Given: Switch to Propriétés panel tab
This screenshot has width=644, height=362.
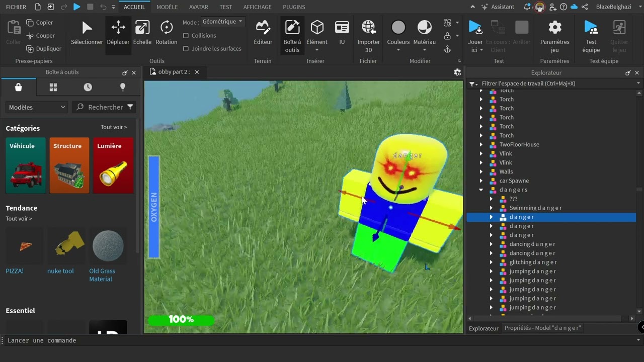Looking at the screenshot, I should click(542, 328).
